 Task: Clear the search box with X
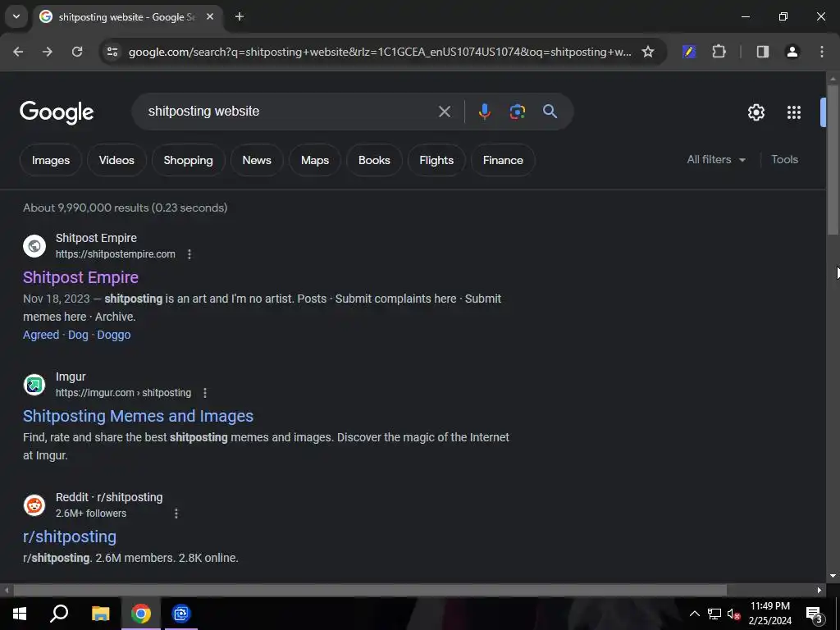444,112
